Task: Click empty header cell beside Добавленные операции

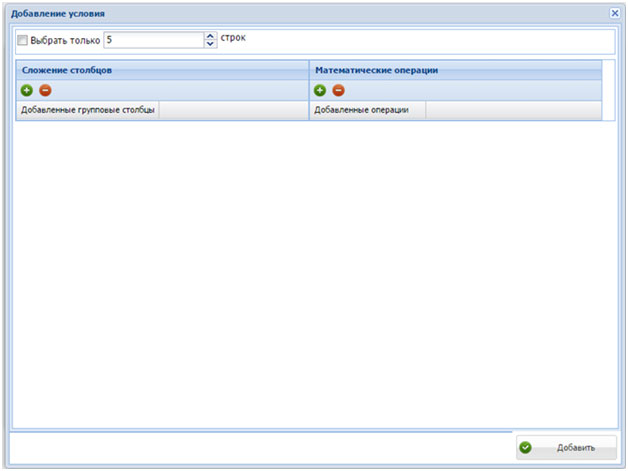Action: coord(512,110)
